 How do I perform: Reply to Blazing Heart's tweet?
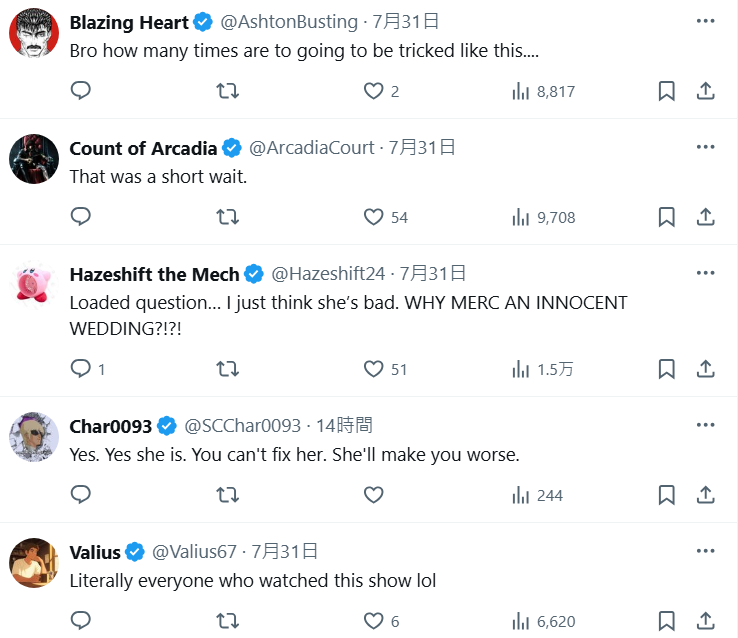tap(81, 91)
